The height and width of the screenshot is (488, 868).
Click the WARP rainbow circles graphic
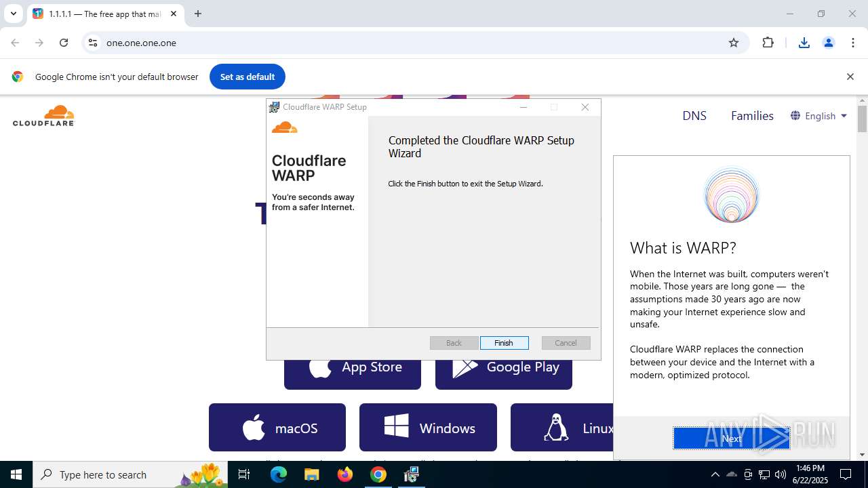click(731, 195)
